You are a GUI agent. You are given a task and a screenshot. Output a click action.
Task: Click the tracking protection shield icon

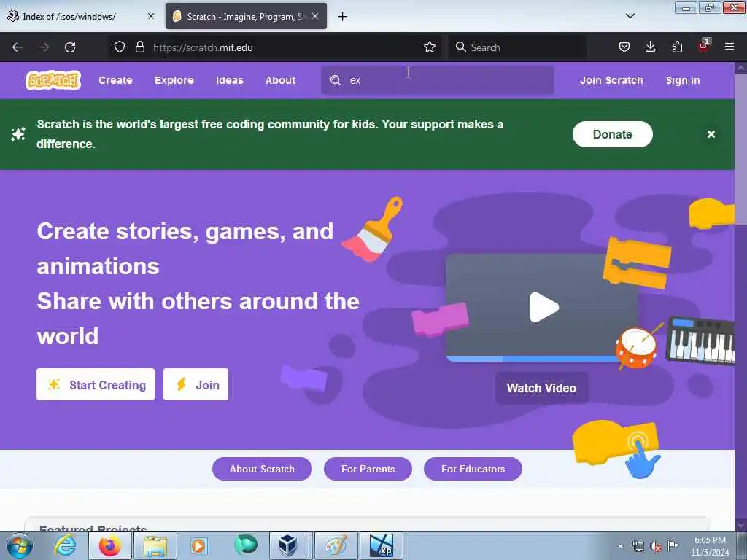click(x=120, y=47)
